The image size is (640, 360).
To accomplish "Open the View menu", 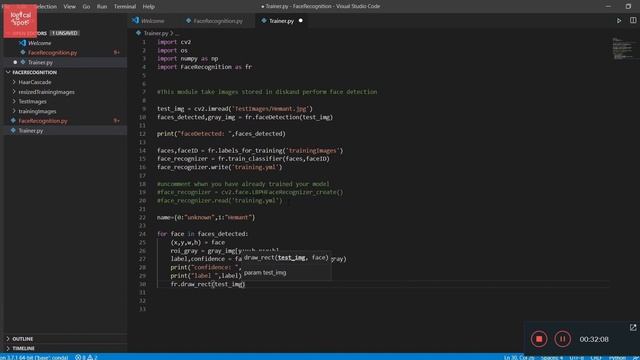I will click(x=69, y=7).
